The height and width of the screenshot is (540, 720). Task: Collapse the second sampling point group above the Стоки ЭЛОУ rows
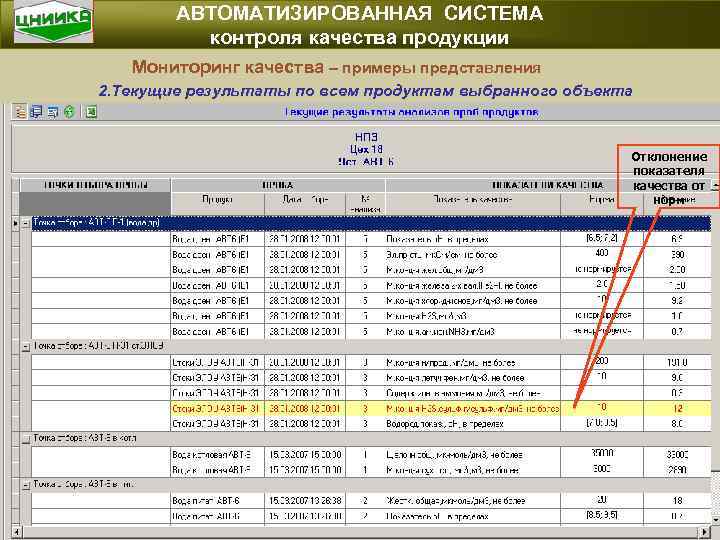(x=26, y=347)
